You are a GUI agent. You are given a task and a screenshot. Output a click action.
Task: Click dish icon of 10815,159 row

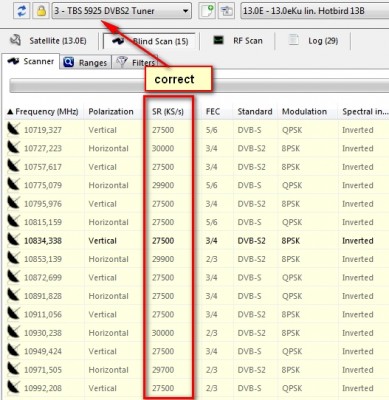[x=14, y=222]
